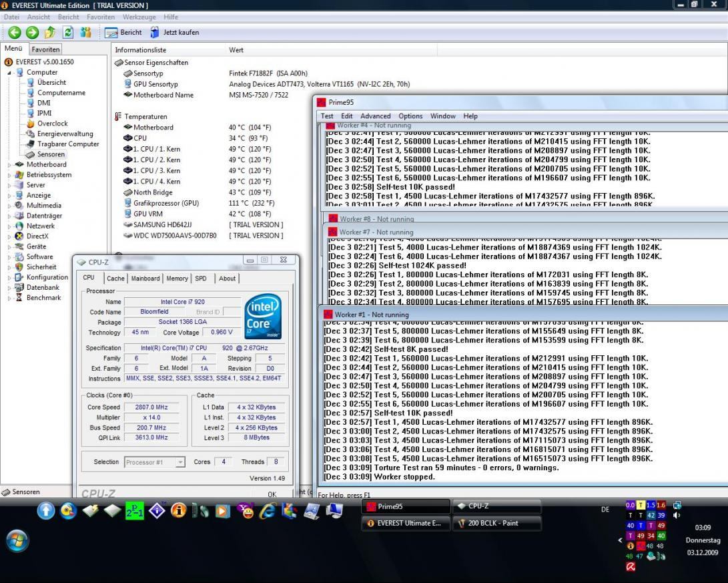Image resolution: width=728 pixels, height=583 pixels.
Task: Expand the Netzwerk tree node
Action: (9, 226)
